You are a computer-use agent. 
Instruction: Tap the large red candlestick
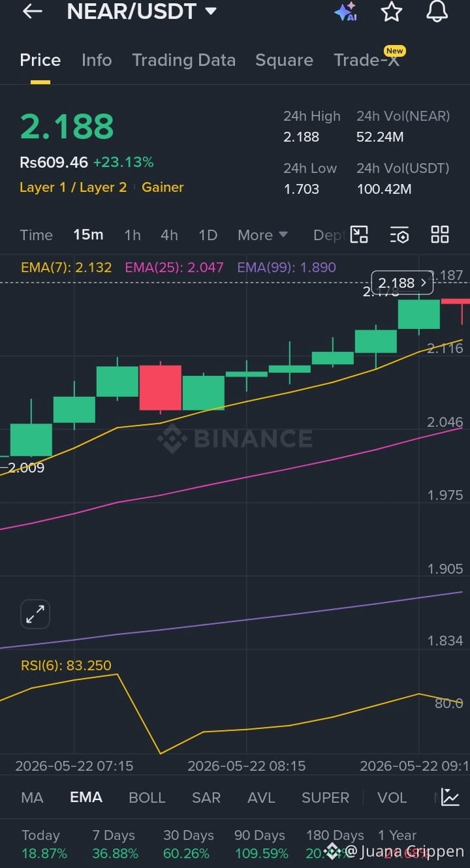point(161,388)
